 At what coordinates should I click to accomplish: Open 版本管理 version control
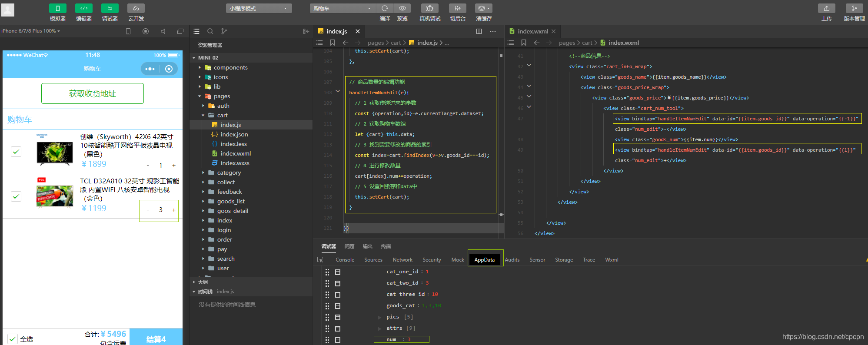tap(855, 8)
